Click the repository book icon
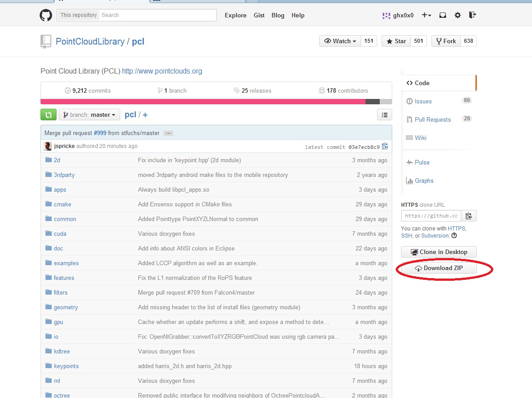The image size is (532, 398). point(45,42)
